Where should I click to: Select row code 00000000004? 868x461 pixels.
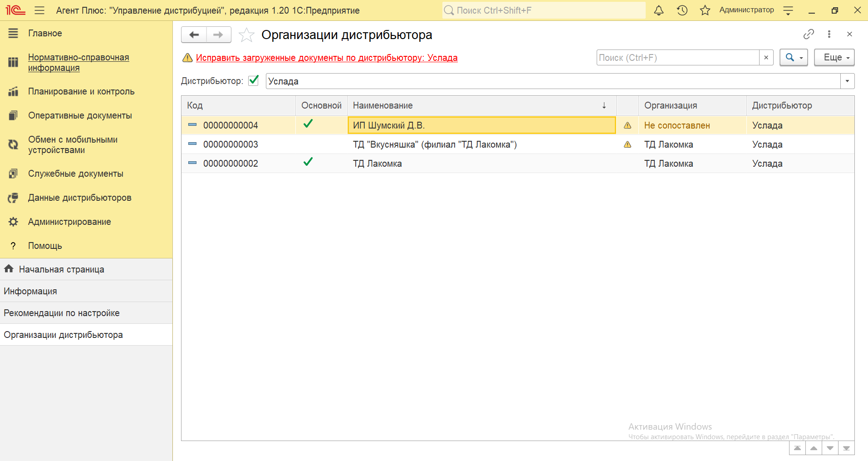point(230,125)
